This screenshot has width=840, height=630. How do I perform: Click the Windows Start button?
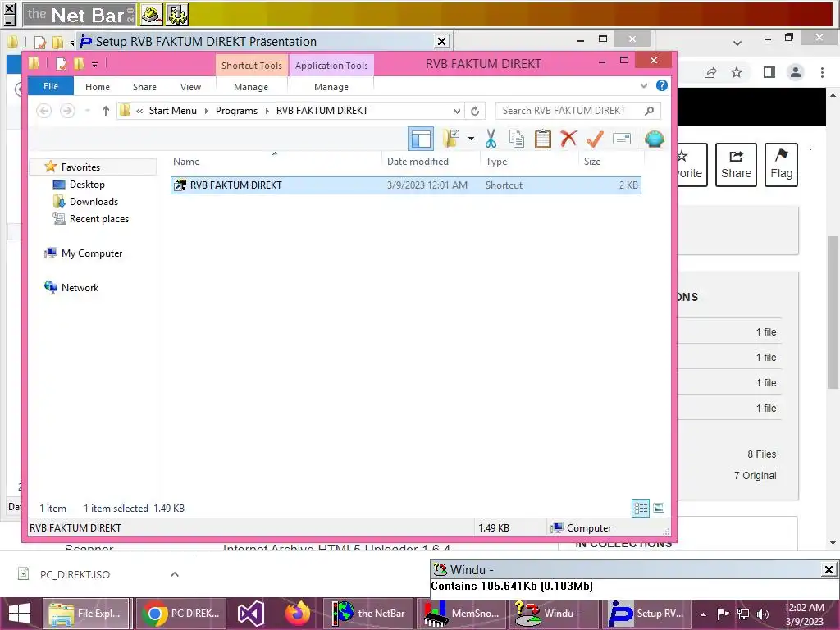click(x=20, y=614)
